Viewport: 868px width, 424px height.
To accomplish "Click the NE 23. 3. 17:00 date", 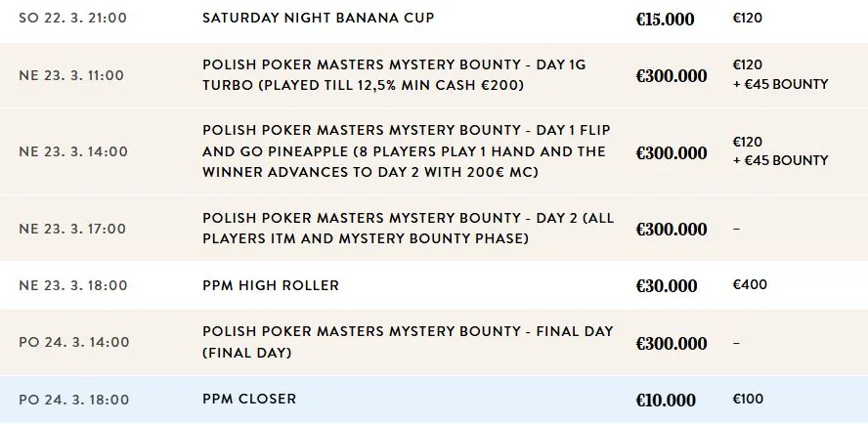I will 72,229.
